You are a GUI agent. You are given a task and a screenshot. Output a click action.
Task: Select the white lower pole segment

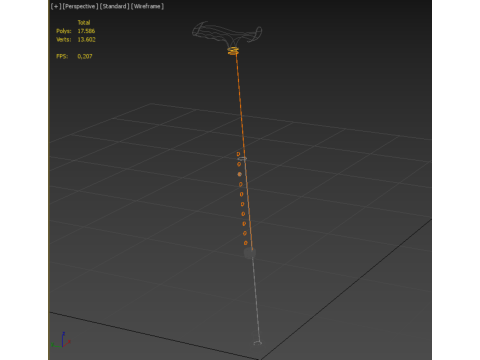pyautogui.click(x=256, y=299)
